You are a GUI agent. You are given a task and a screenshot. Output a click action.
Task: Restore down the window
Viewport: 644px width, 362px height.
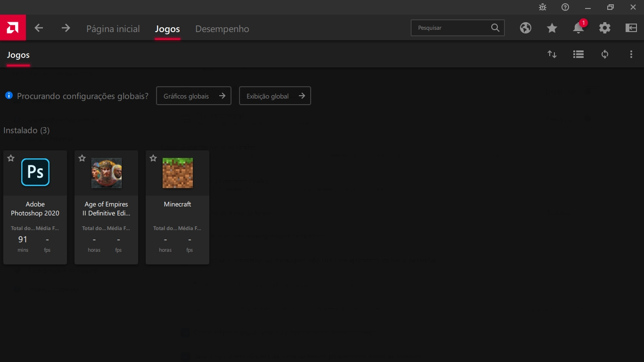pos(611,7)
